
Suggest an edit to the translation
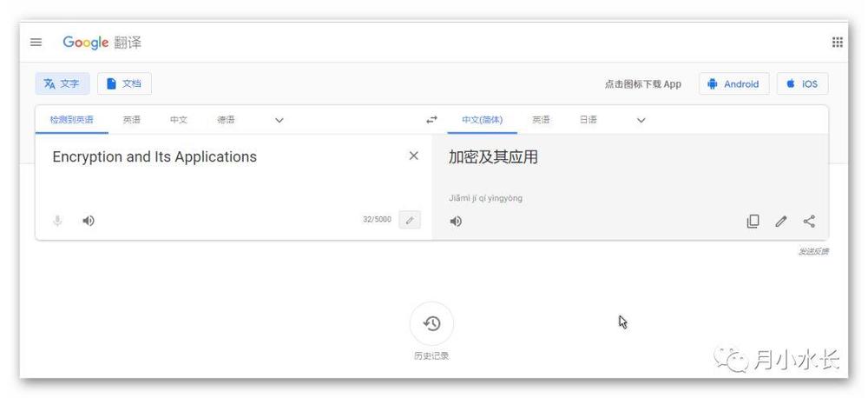[781, 222]
